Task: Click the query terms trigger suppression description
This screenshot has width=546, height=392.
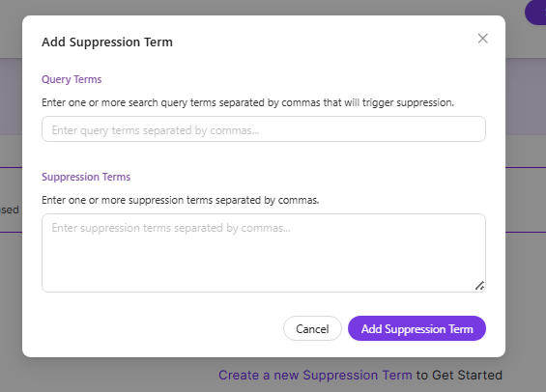Action: pos(247,102)
